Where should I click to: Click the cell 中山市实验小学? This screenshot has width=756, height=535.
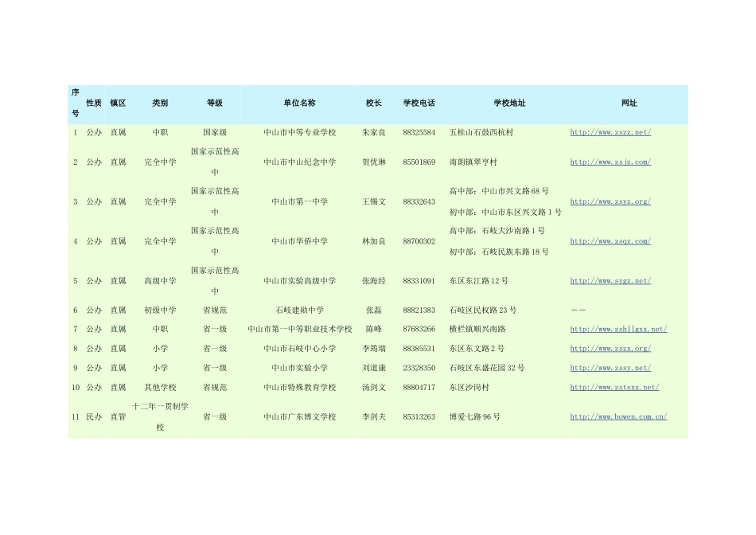pos(299,368)
